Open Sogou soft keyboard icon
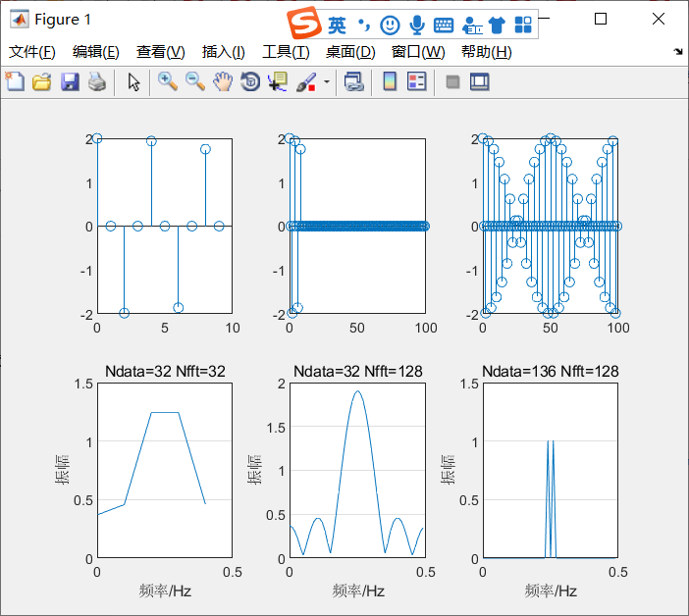The height and width of the screenshot is (616, 689). click(x=444, y=26)
